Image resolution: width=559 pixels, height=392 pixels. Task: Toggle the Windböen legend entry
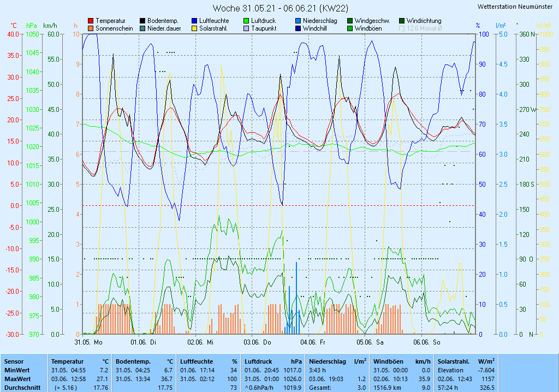(x=350, y=28)
